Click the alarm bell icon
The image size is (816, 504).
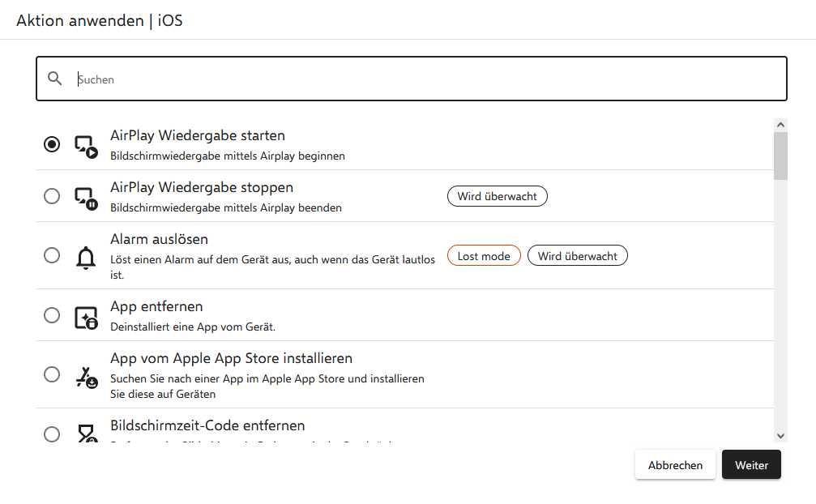pos(85,256)
